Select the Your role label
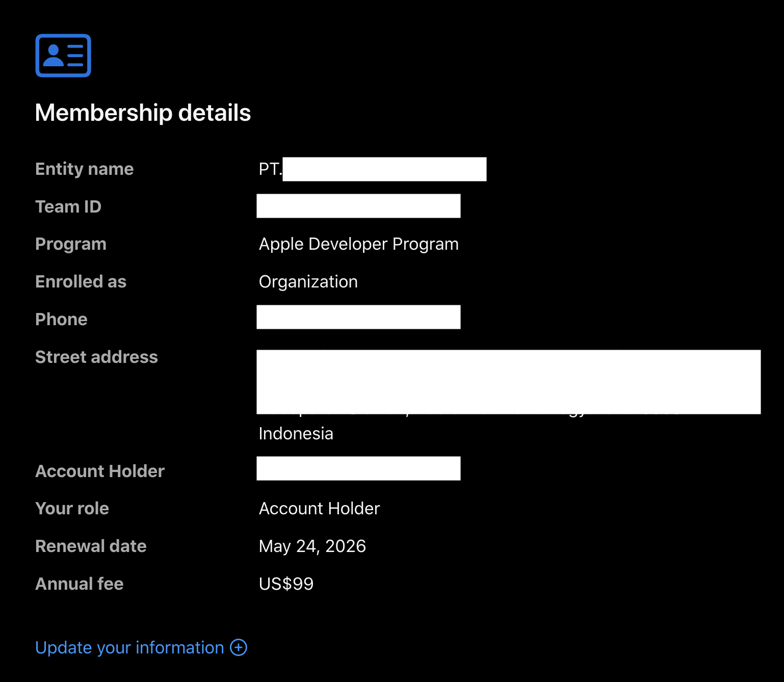 pyautogui.click(x=72, y=508)
